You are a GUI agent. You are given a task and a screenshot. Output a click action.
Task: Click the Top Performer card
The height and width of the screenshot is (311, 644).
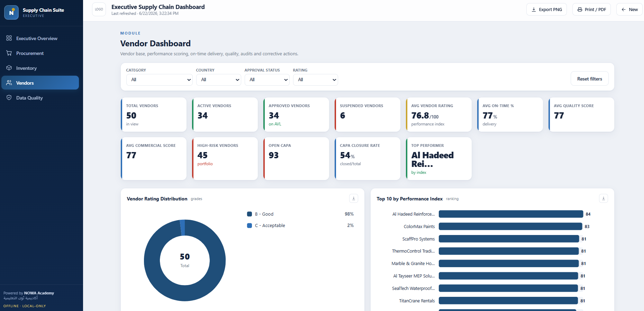point(439,159)
